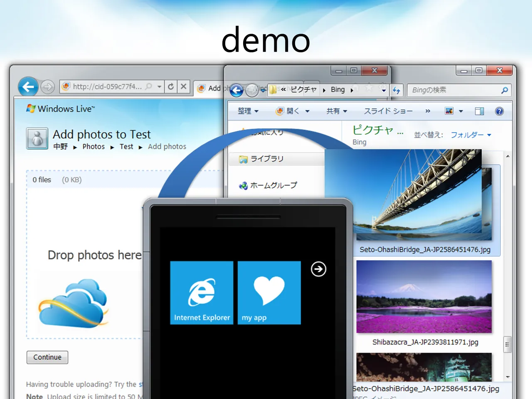This screenshot has width=532, height=399.
Task: Expand the 開く dropdown arrow
Action: 307,111
